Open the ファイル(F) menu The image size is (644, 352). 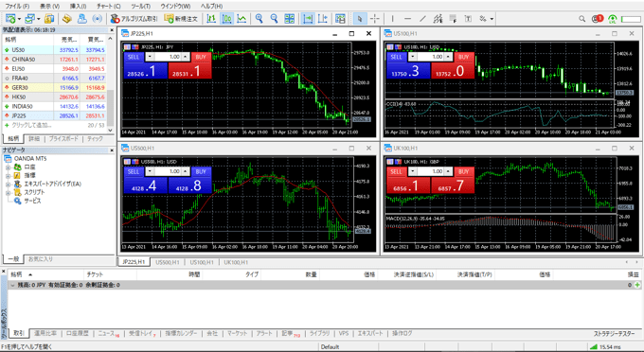click(x=17, y=7)
